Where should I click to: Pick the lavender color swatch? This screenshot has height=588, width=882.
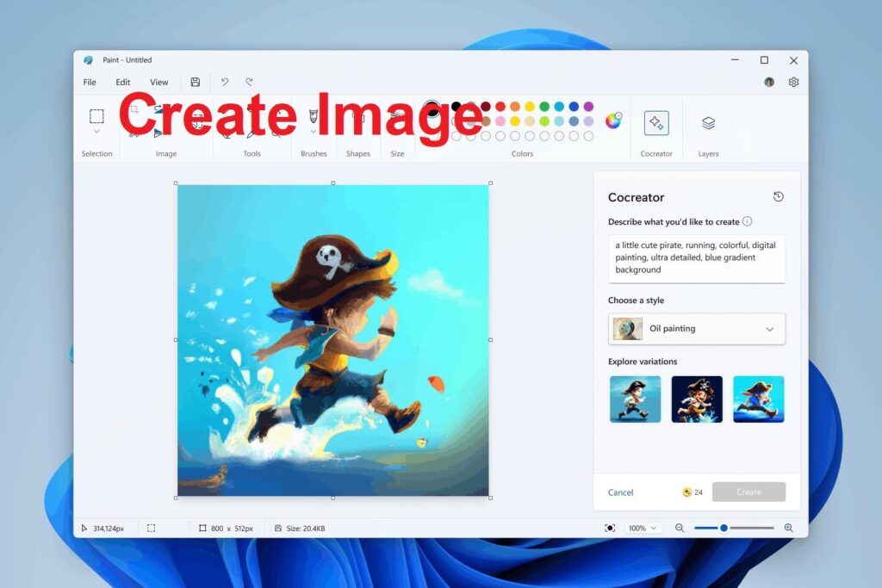point(588,121)
